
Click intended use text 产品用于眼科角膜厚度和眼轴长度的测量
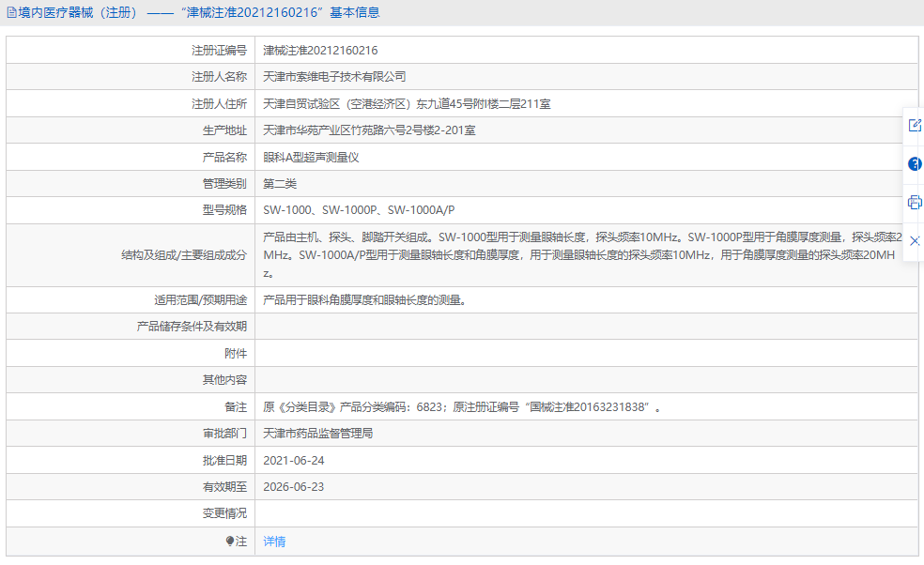364,300
